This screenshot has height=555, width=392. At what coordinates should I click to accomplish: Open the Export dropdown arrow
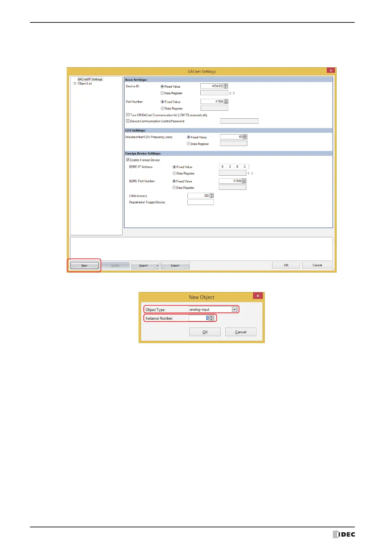[158, 266]
